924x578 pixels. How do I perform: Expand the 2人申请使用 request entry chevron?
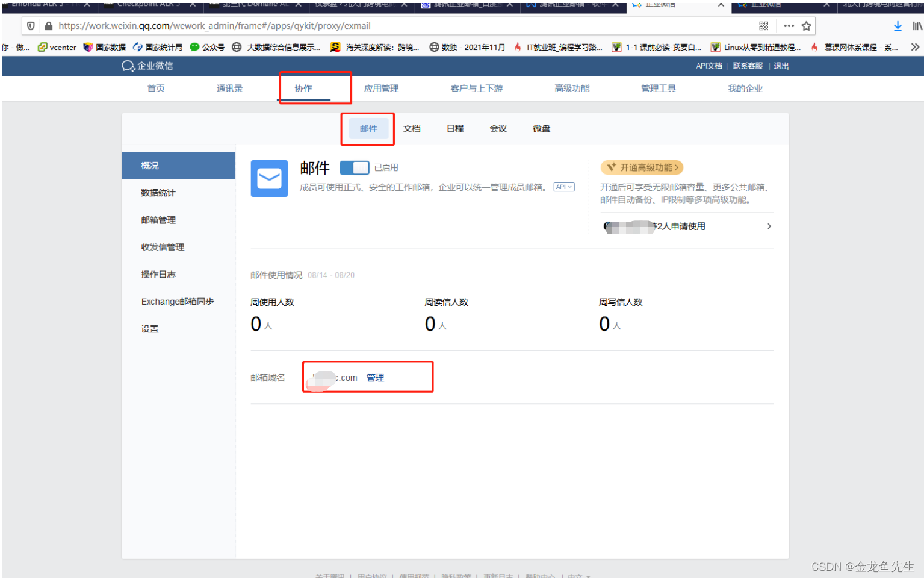click(769, 226)
